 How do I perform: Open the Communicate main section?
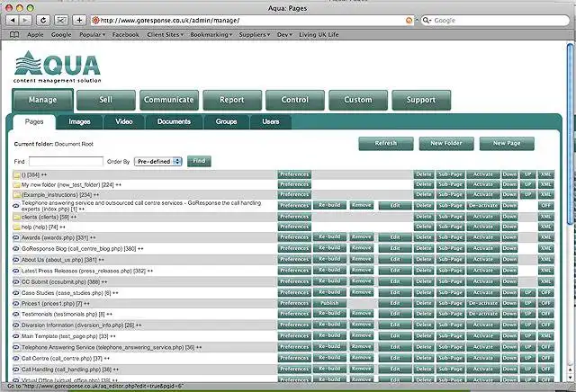click(x=169, y=100)
